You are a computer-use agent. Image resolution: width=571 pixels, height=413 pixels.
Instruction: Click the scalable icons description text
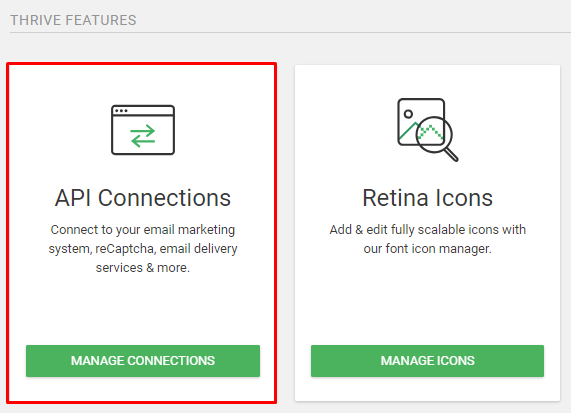[428, 239]
